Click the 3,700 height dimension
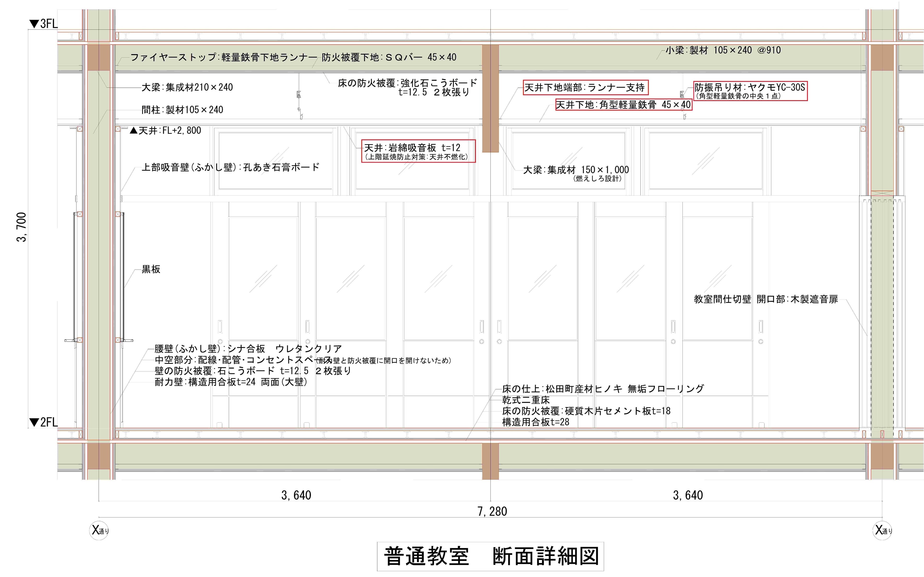Image resolution: width=924 pixels, height=577 pixels. 22,227
